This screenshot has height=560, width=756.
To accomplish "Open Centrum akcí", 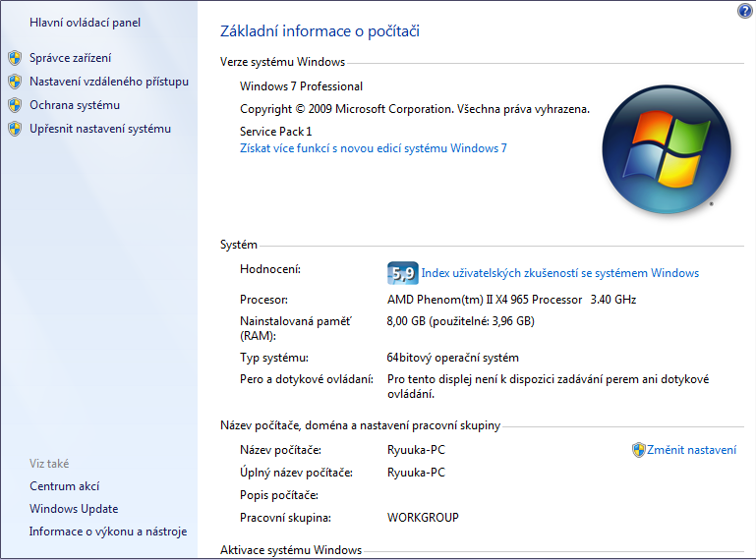I will pos(65,486).
